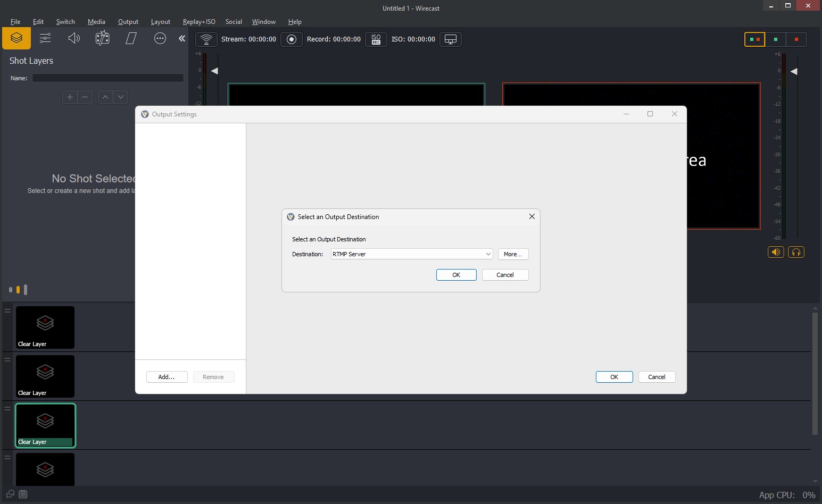
Task: Click the headphones monitoring icon
Action: (796, 252)
